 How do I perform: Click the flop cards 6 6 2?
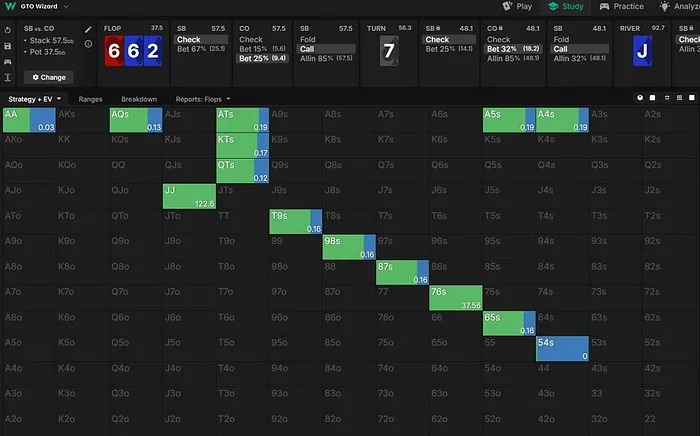coord(132,48)
